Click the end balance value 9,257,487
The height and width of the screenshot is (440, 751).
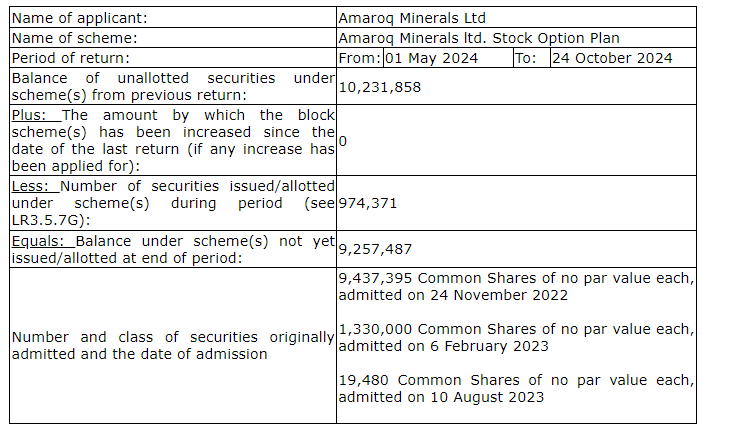[375, 249]
